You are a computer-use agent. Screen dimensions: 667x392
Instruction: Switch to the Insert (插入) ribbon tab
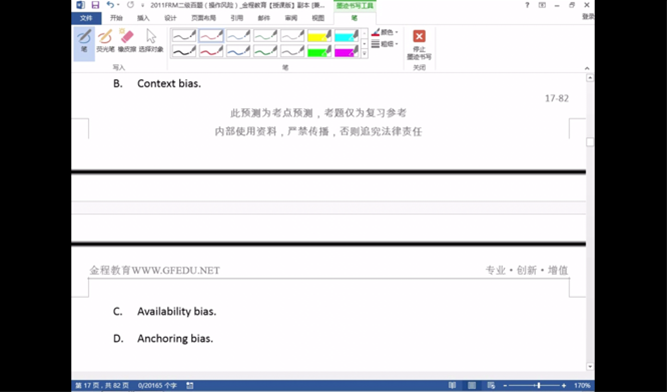143,18
